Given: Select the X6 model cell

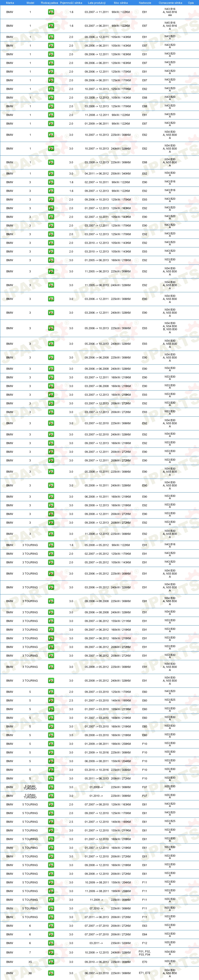Looking at the screenshot, I should point(30,973).
